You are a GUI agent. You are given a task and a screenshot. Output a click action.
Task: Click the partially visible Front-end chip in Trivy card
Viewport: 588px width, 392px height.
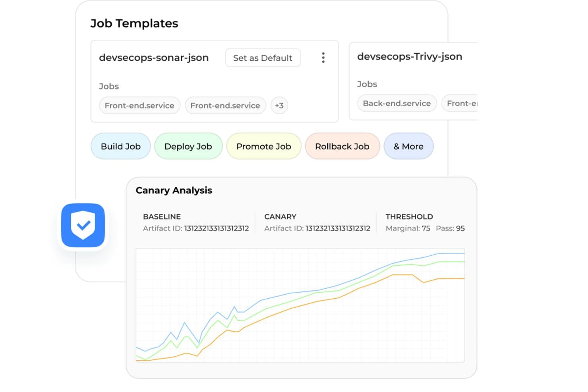pos(460,103)
